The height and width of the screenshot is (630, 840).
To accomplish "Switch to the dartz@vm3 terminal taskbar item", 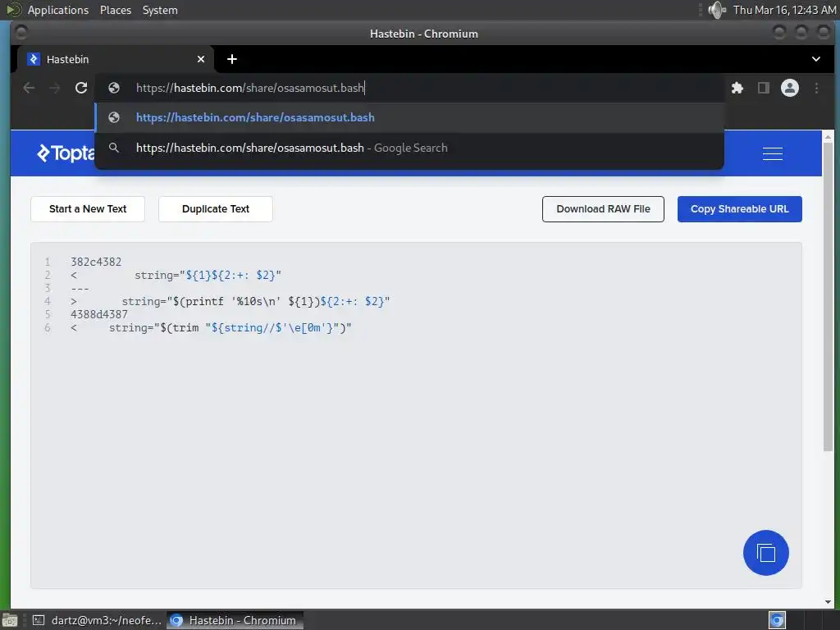I will coord(98,620).
